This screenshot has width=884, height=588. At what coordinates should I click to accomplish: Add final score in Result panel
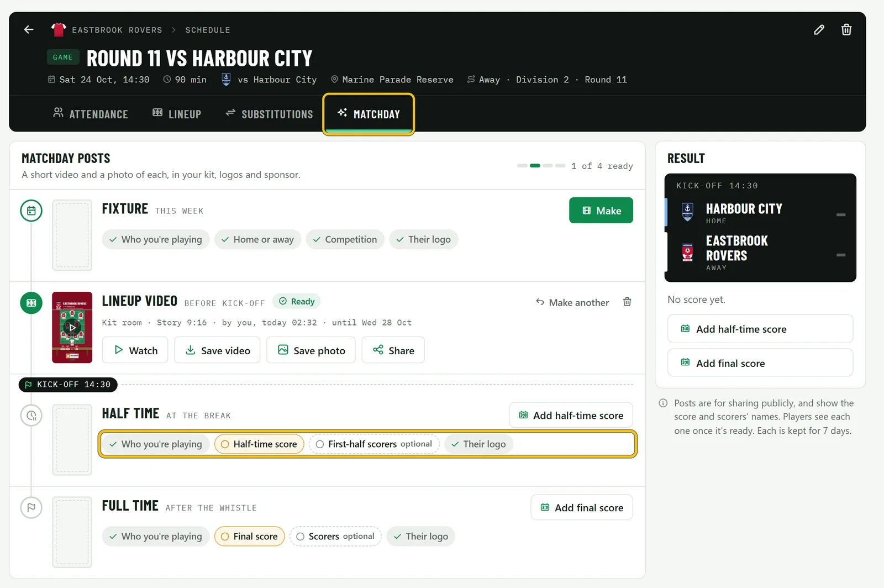[x=760, y=363]
